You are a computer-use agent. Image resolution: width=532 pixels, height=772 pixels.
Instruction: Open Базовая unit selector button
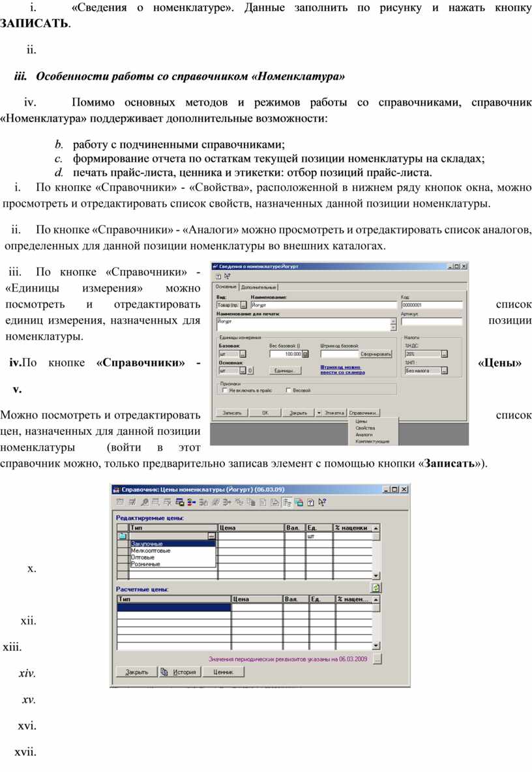[x=243, y=354]
